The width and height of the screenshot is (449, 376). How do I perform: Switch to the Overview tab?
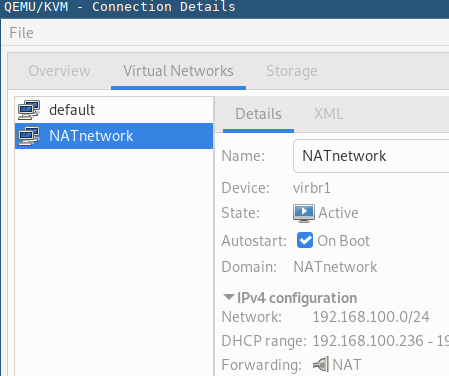59,71
